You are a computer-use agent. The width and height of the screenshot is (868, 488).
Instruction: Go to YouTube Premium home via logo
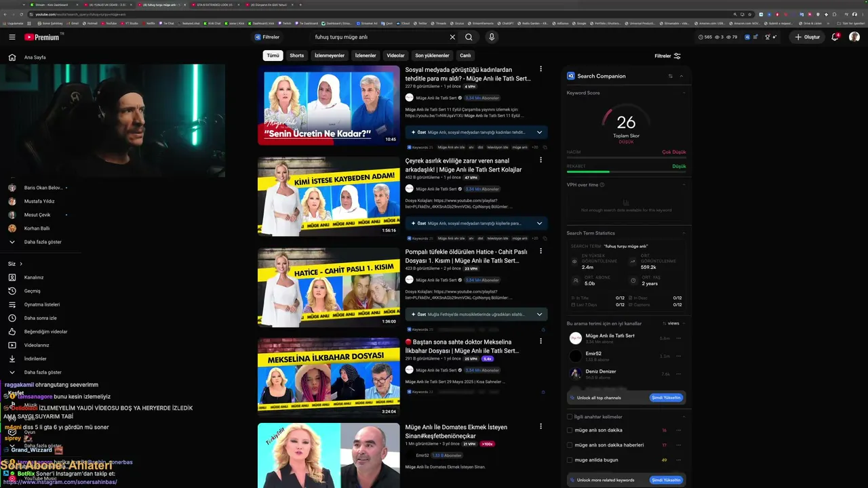point(43,37)
